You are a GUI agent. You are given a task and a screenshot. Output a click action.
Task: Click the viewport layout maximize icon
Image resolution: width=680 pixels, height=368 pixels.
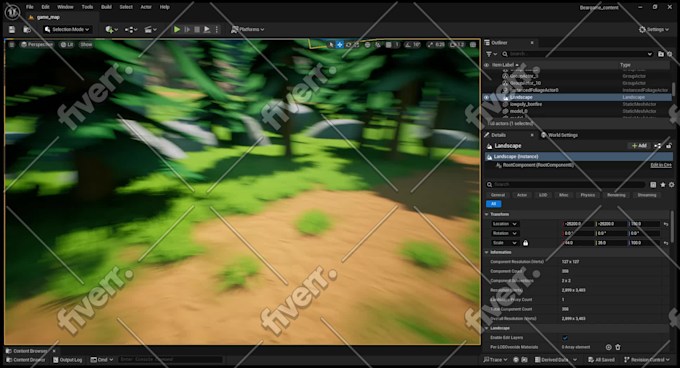tap(473, 45)
